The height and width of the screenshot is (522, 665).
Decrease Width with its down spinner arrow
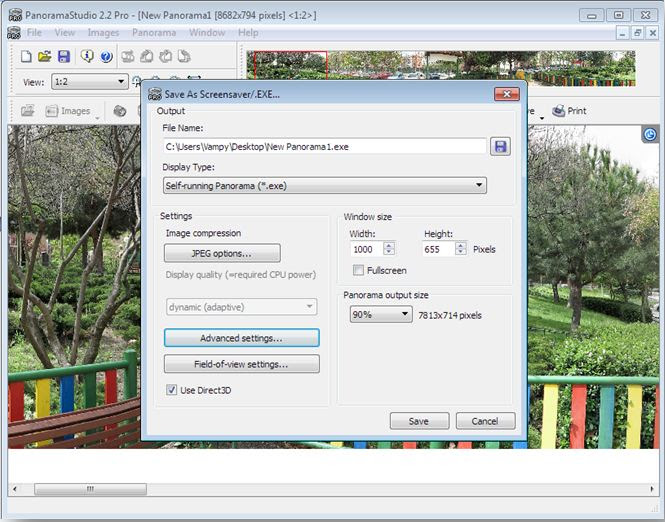coord(389,252)
